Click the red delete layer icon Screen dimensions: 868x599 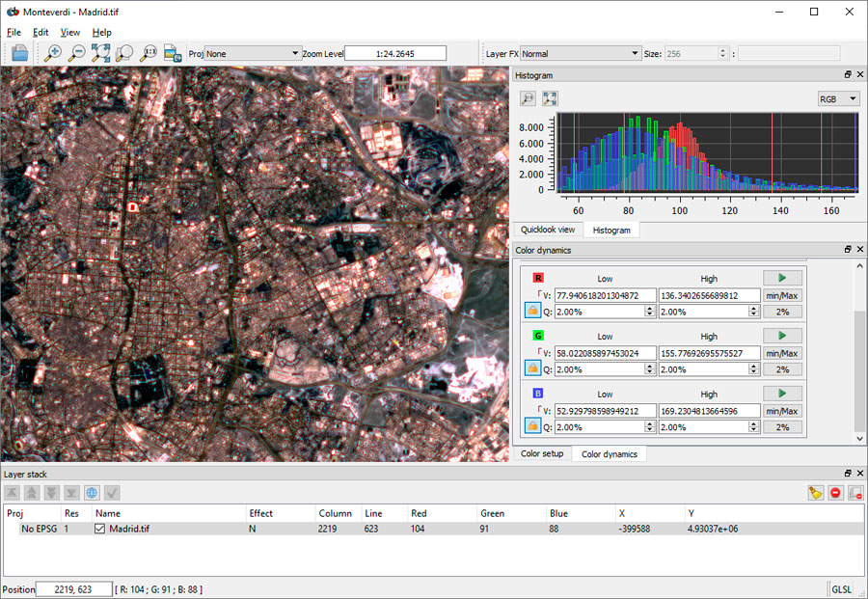tap(835, 493)
